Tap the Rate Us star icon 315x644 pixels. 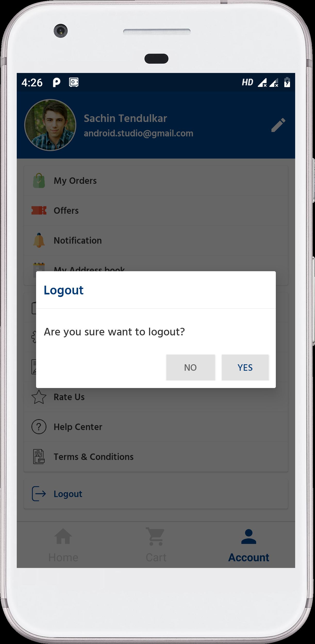[x=39, y=397]
